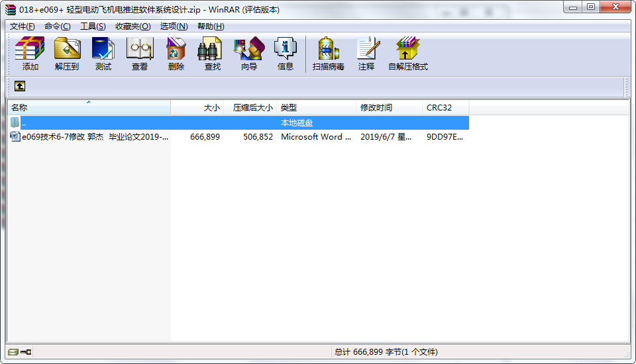Launch the Wizard (向导) tool
Viewport: 636px width, 364px height.
pyautogui.click(x=248, y=54)
